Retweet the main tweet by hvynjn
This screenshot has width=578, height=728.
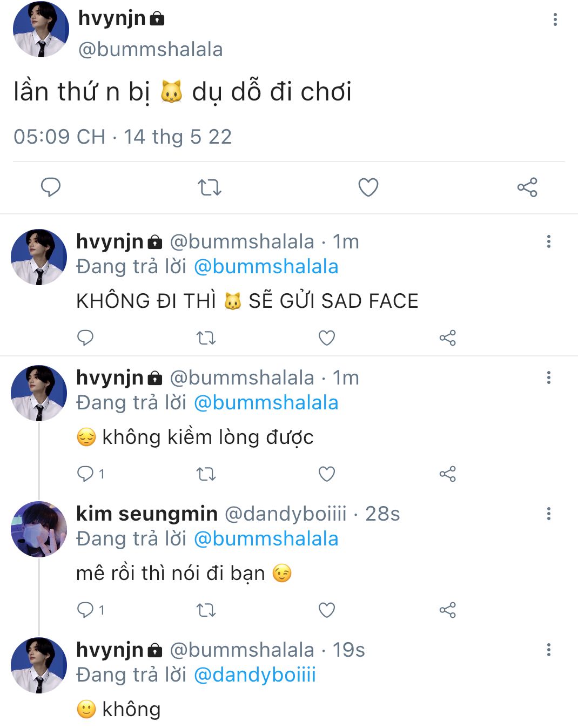click(x=209, y=187)
